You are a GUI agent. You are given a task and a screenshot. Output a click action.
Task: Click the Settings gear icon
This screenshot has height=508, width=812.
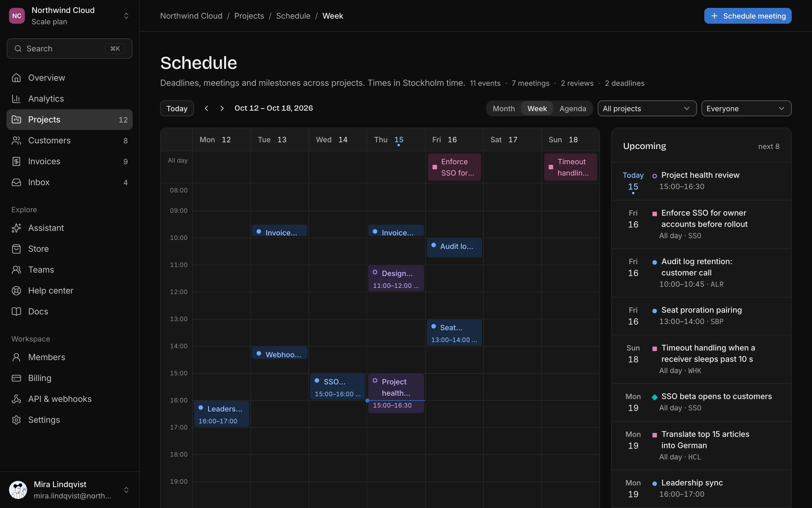click(x=16, y=420)
